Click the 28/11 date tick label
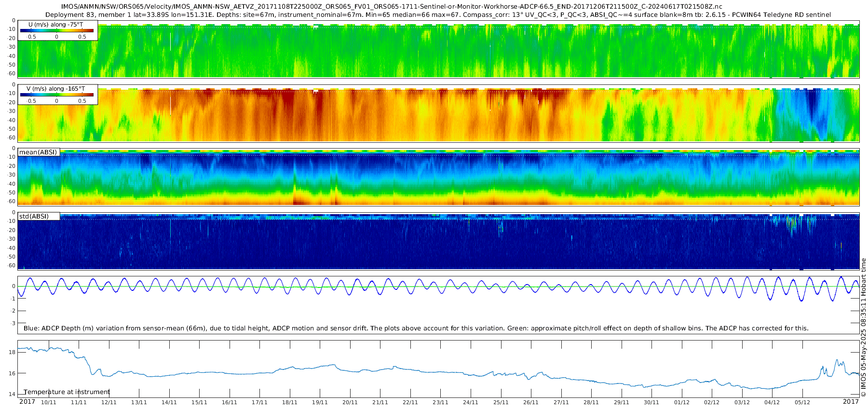The image size is (868, 410). [x=591, y=402]
